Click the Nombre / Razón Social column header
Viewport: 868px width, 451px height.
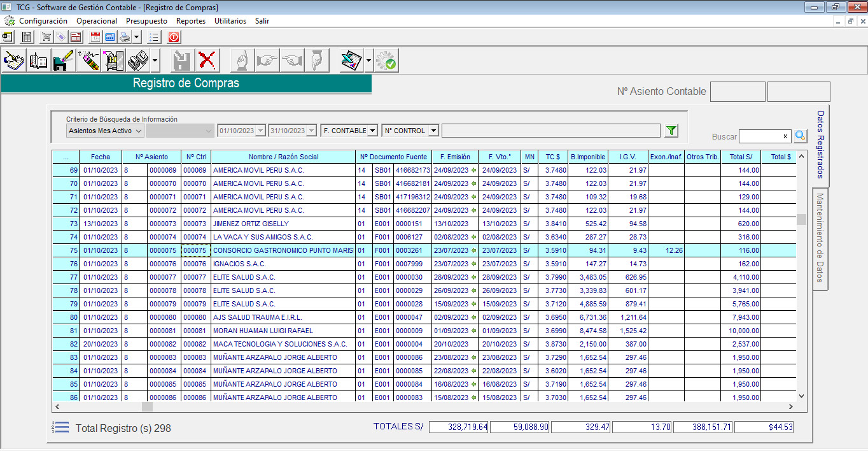(x=283, y=157)
